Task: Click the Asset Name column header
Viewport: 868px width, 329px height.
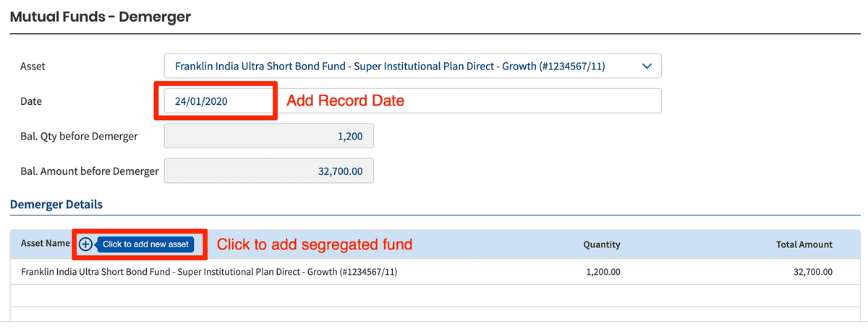Action: [x=46, y=244]
